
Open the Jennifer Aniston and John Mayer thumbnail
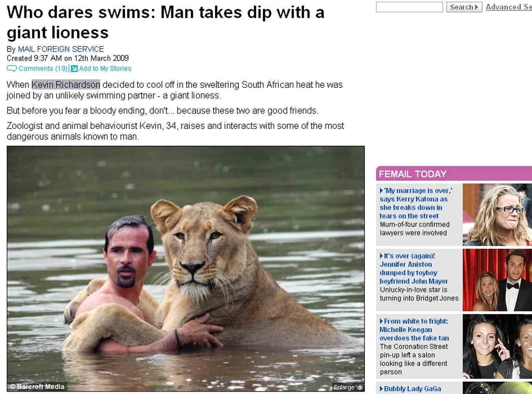pos(497,280)
